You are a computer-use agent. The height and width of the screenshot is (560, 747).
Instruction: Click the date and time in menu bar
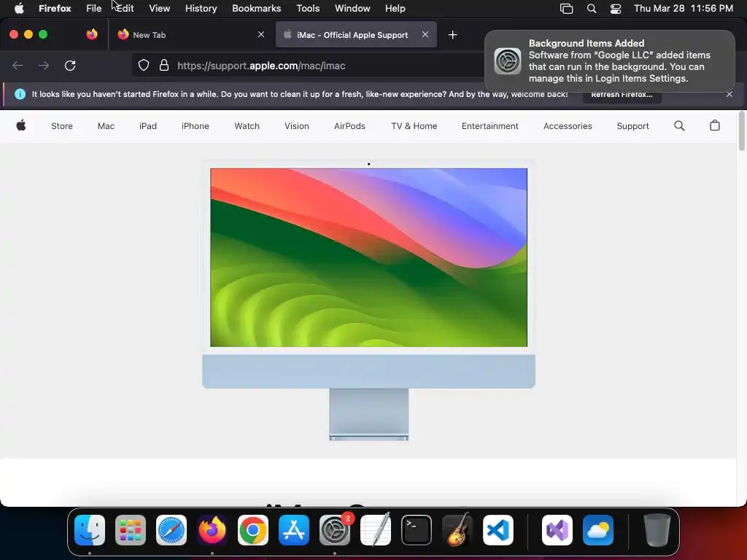[683, 8]
